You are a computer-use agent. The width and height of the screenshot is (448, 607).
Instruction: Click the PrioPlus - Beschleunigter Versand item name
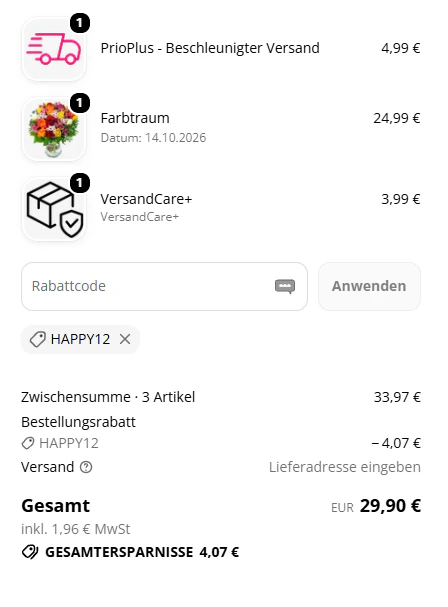[210, 48]
